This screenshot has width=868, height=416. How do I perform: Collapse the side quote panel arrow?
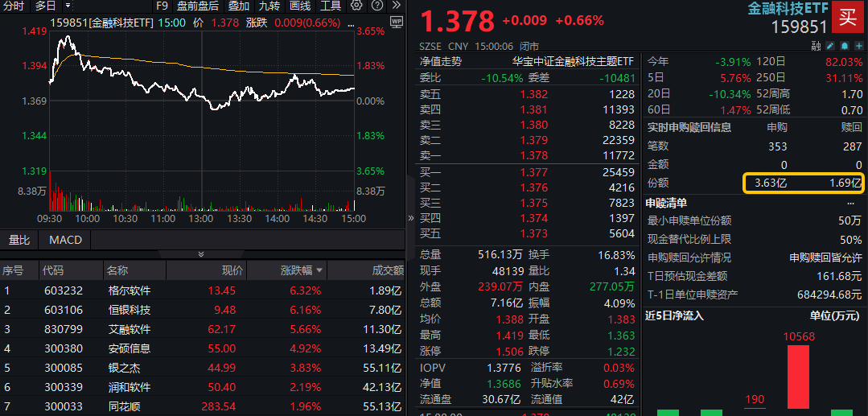[x=411, y=218]
